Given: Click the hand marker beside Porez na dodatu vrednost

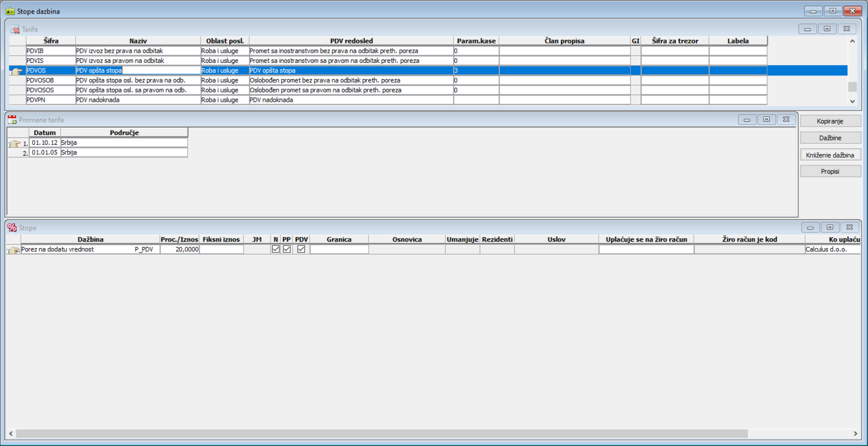Looking at the screenshot, I should click(x=13, y=250).
